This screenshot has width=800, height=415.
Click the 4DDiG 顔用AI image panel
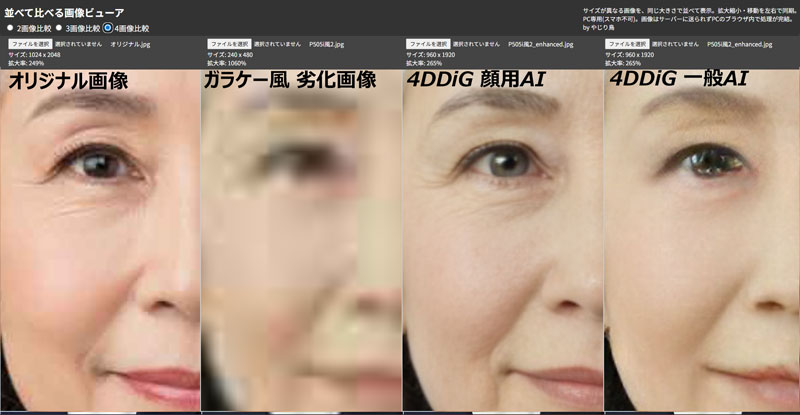(x=503, y=240)
